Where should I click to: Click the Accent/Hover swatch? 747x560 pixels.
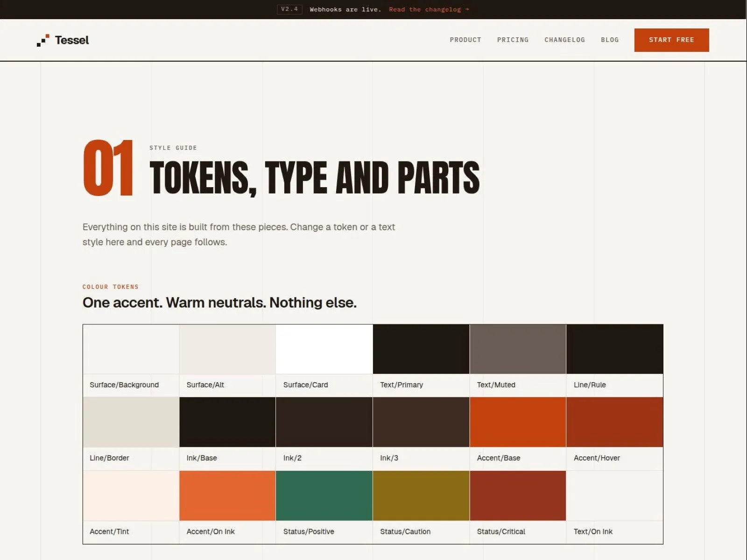(615, 422)
